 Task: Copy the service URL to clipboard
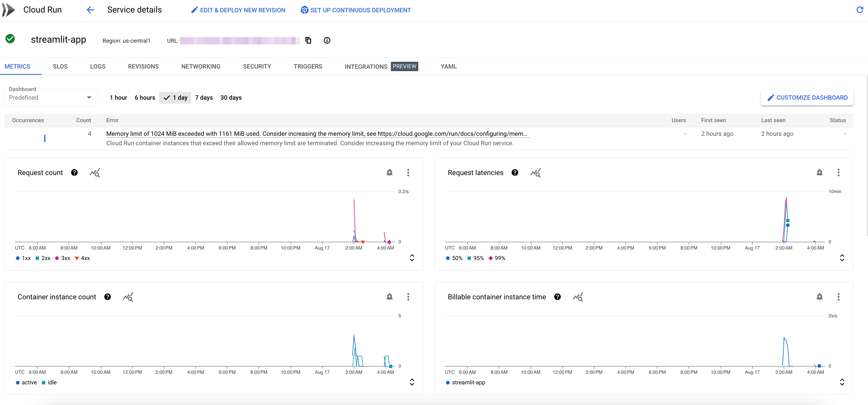coord(308,41)
